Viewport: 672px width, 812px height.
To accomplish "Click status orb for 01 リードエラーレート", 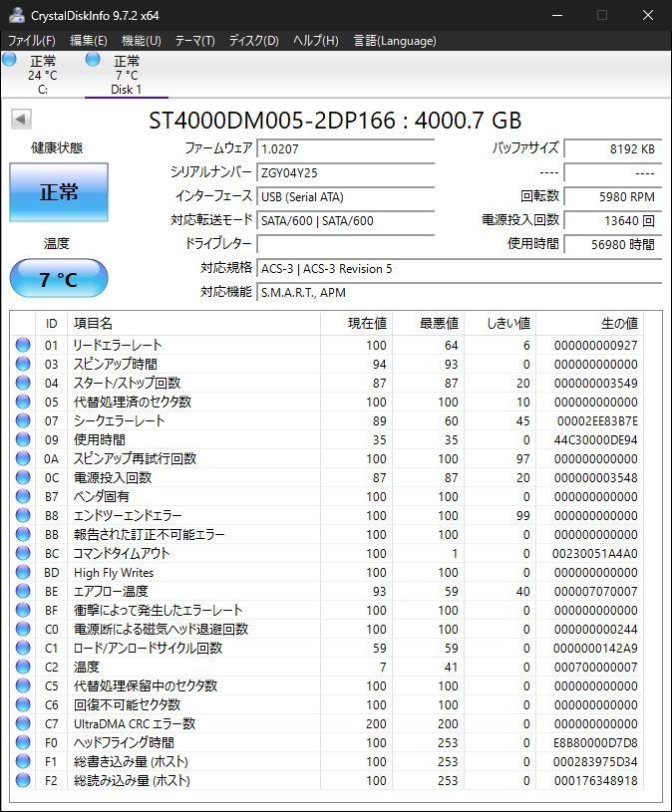I will (23, 345).
